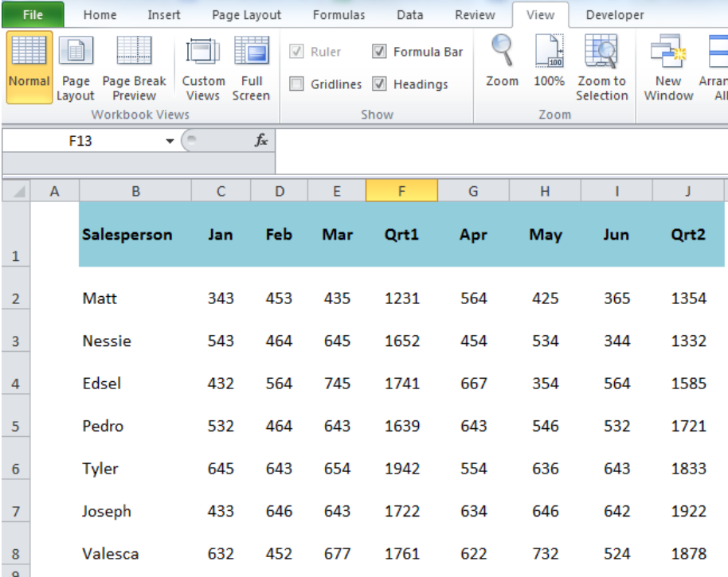Viewport: 728px width, 577px height.
Task: Select column C header
Action: click(221, 191)
